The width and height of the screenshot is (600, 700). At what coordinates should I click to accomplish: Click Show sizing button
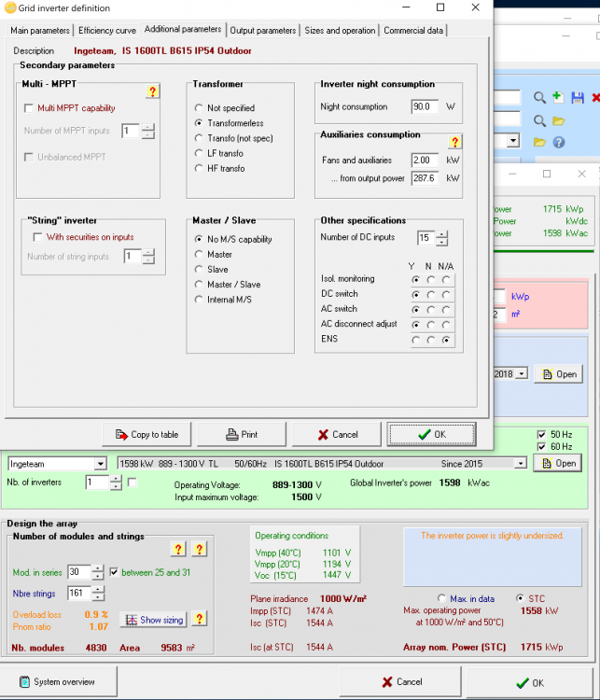point(154,620)
